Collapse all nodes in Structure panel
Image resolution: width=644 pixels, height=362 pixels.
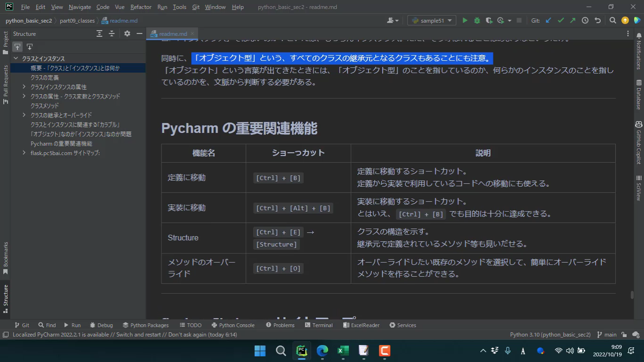[x=112, y=33]
